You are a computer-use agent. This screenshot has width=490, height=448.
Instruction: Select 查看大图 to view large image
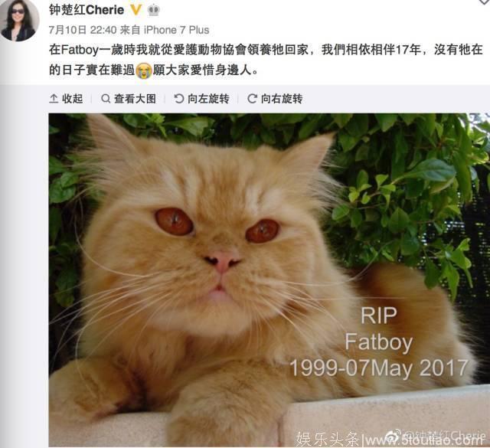(129, 99)
